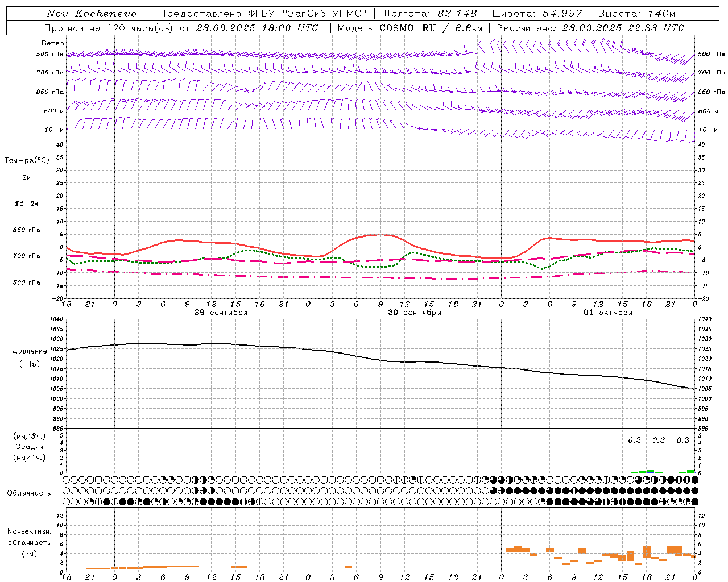Click the Тем-ра(°C) axis title

coord(27,161)
